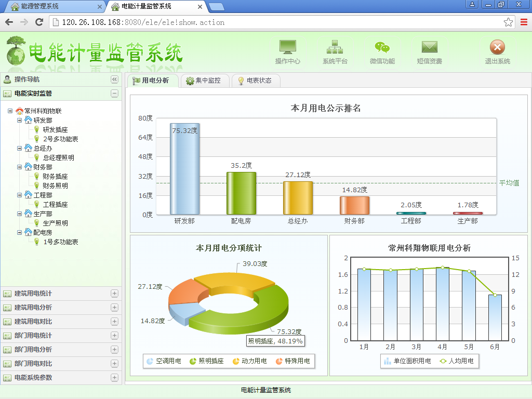Click the panel icon beside 电能系统参数
Screen dimensions: 532x399
pos(7,378)
